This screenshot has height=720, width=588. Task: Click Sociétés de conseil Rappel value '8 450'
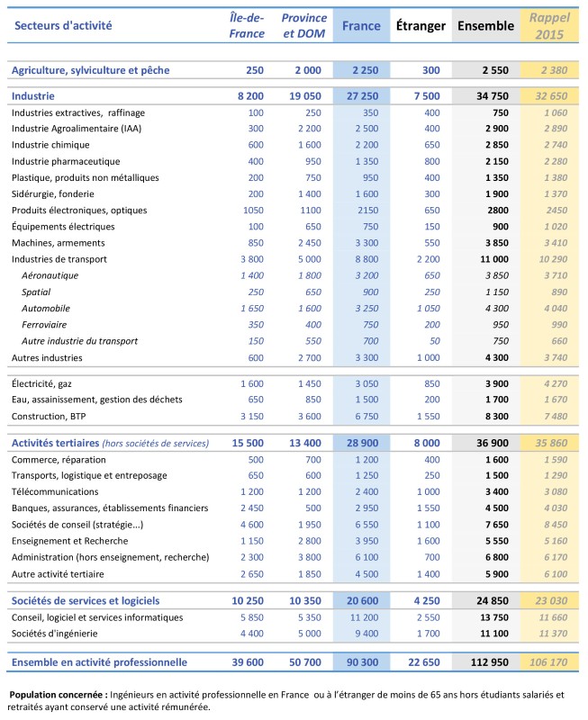[x=556, y=525]
